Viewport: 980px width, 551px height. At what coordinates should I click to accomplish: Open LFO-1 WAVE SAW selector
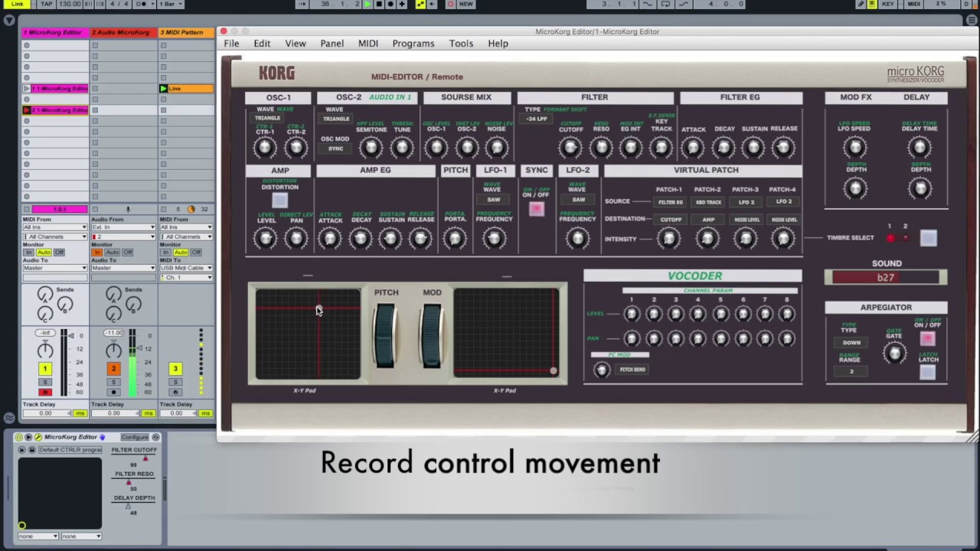[494, 200]
